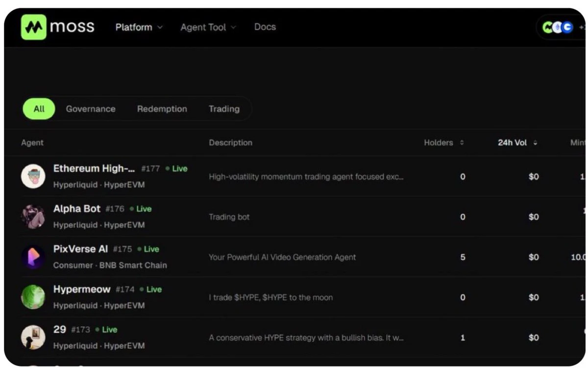The height and width of the screenshot is (374, 588).
Task: Click the Live status of agent #173
Action: (x=106, y=329)
